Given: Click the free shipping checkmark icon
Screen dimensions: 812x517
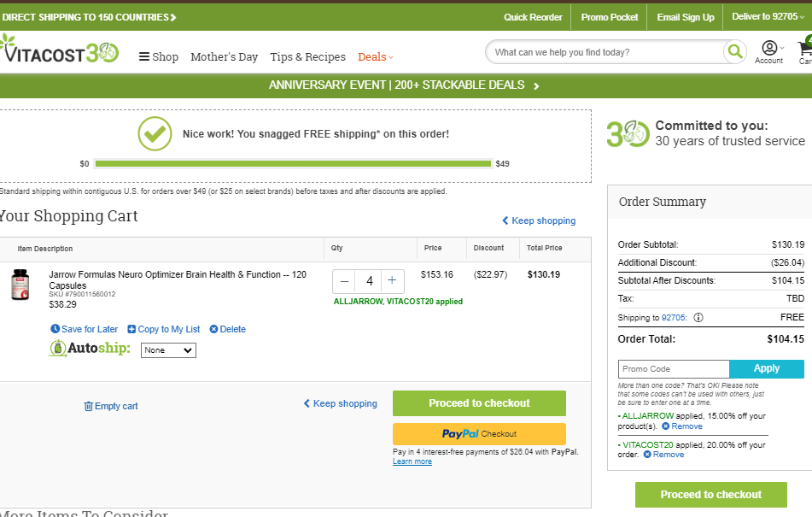Looking at the screenshot, I should [x=155, y=133].
